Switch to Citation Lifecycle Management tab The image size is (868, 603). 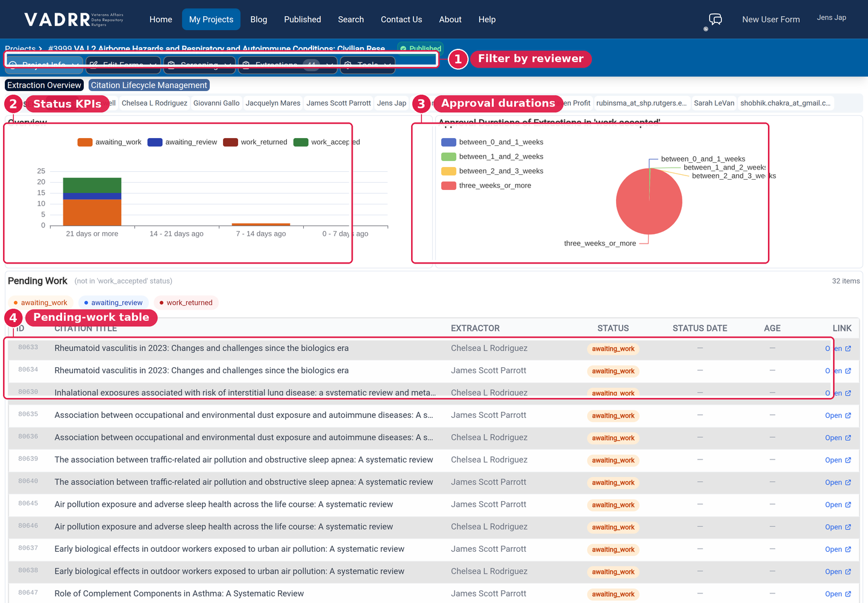tap(149, 86)
